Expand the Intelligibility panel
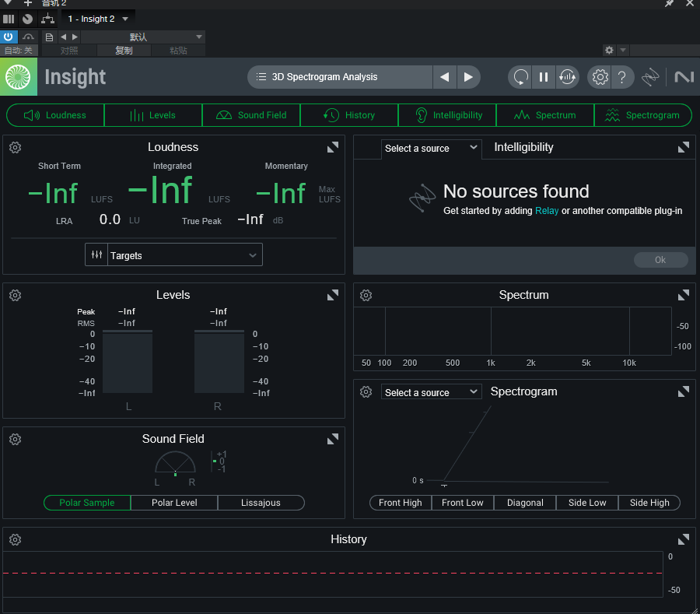 tap(684, 147)
